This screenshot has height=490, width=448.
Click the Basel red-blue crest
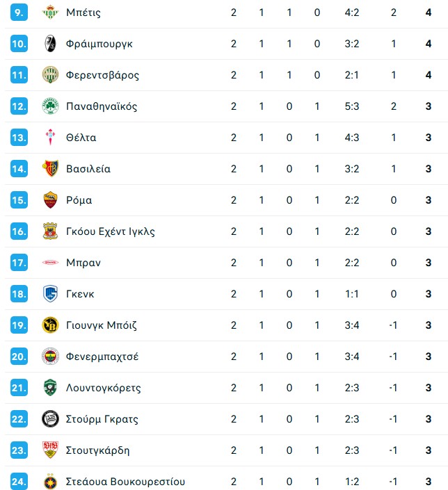(50, 169)
